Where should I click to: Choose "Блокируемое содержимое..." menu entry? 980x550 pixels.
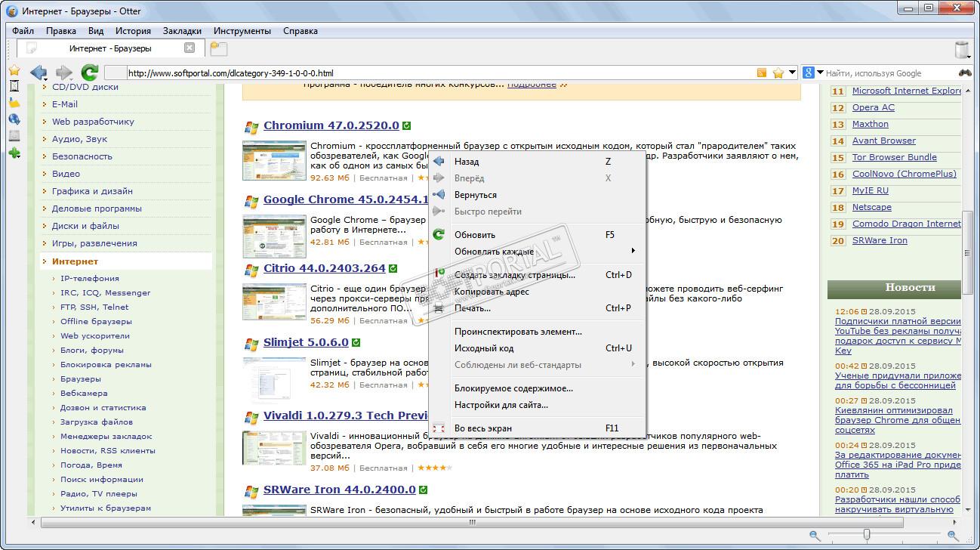point(537,388)
